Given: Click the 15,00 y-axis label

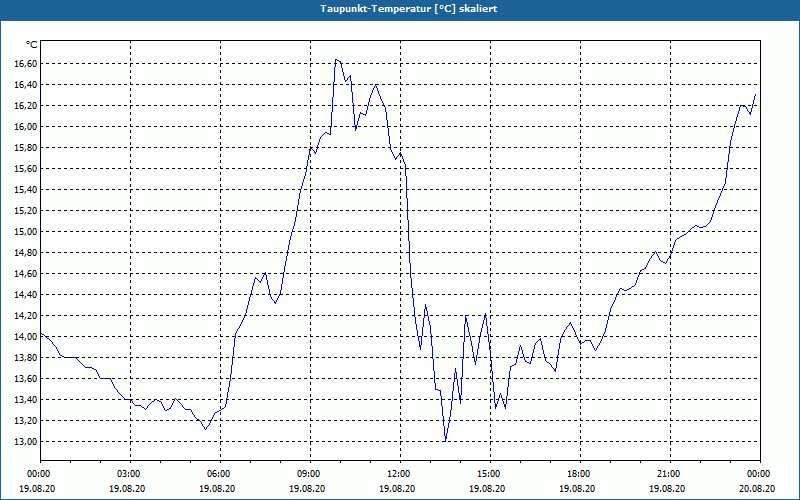Looking at the screenshot, I should [25, 232].
